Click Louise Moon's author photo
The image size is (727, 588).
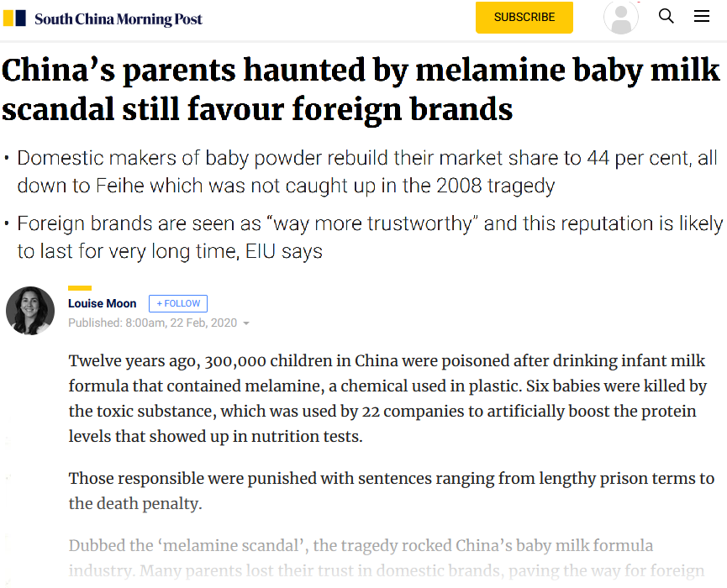30,311
